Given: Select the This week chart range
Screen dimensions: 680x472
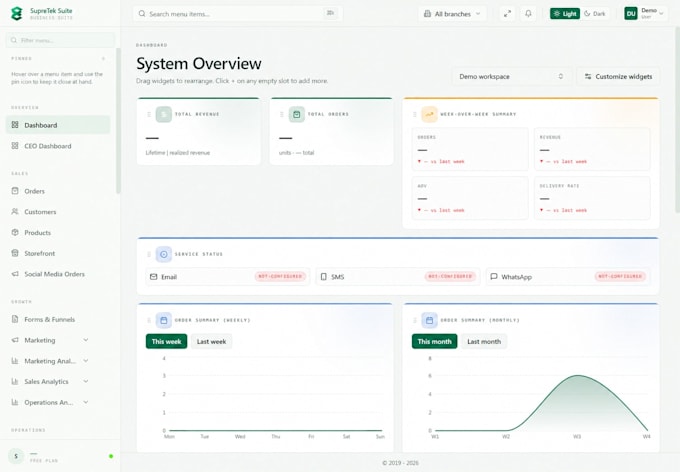Looking at the screenshot, I should coord(167,341).
